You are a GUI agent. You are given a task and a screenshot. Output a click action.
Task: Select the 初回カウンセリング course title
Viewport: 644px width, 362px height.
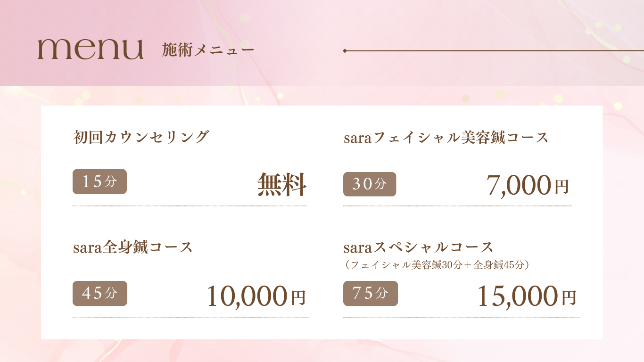(x=141, y=137)
